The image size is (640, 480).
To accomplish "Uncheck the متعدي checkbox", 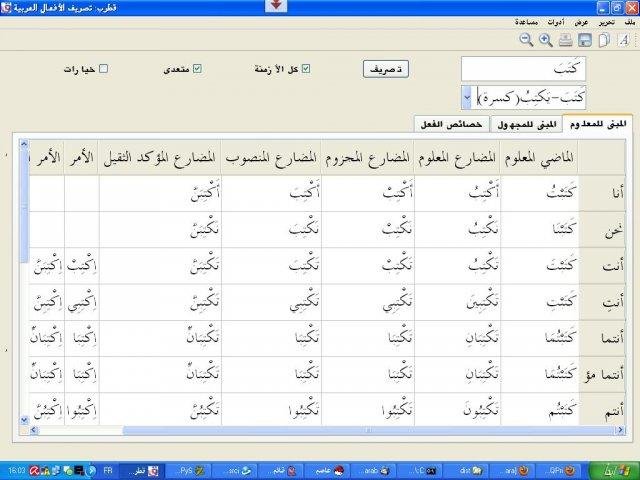I will coord(197,69).
